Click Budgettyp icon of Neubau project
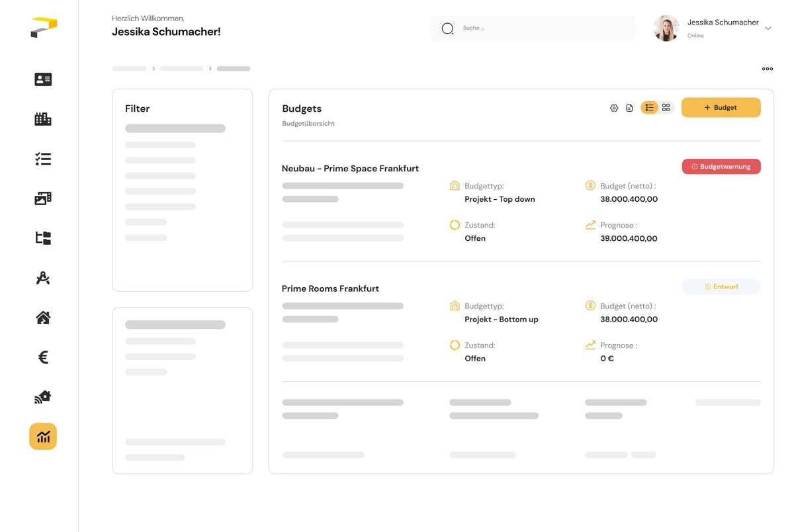794x532 pixels. click(455, 186)
